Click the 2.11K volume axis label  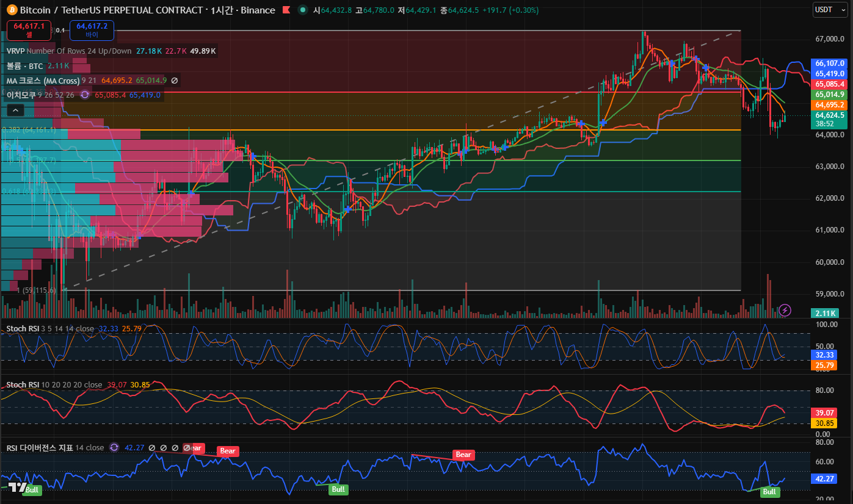pos(826,313)
